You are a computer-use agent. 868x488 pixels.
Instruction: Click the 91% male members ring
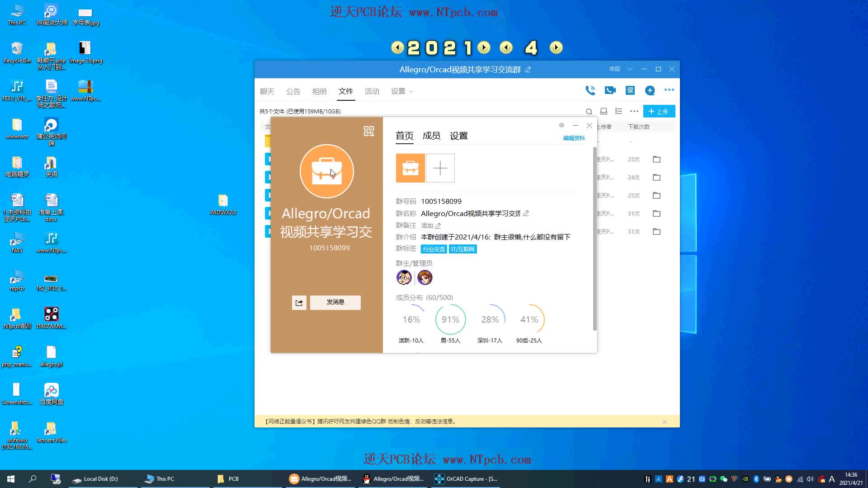point(450,319)
